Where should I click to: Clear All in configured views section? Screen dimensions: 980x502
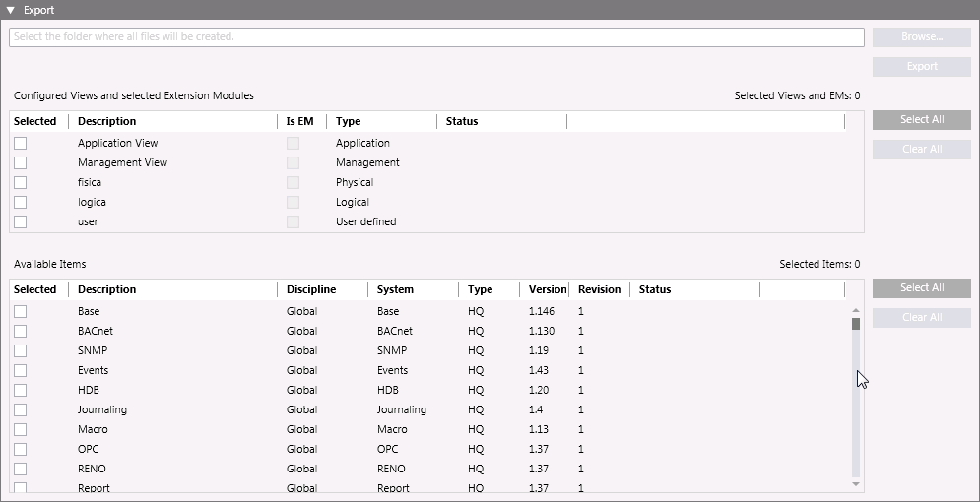tap(921, 150)
